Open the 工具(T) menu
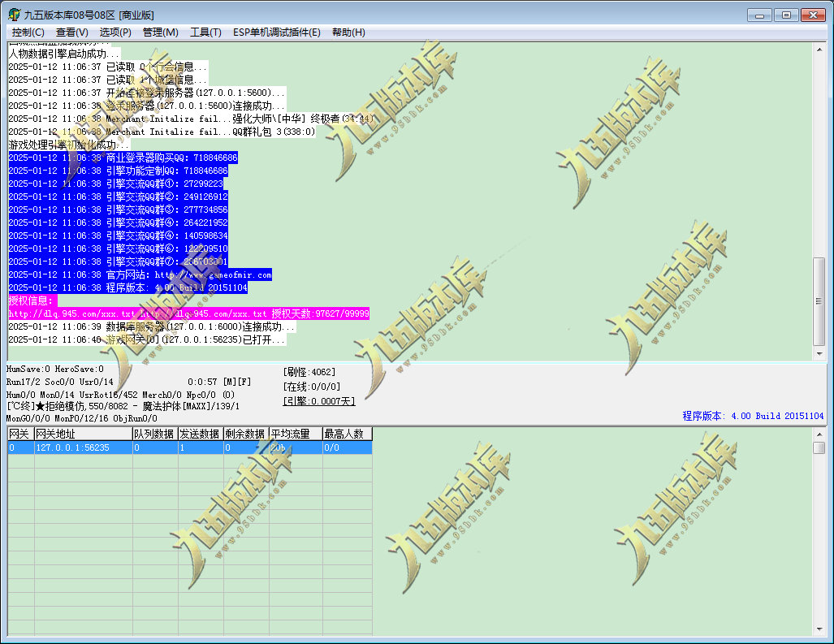 pyautogui.click(x=205, y=32)
